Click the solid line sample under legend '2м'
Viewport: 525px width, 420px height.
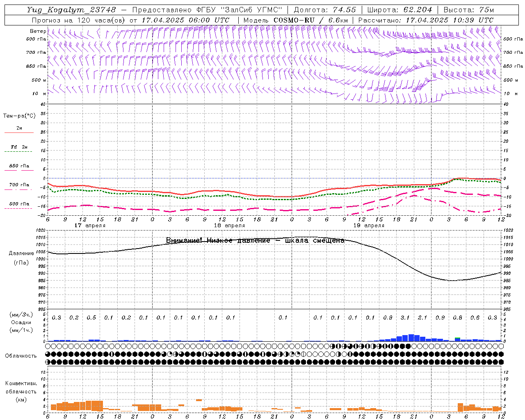pos(19,132)
